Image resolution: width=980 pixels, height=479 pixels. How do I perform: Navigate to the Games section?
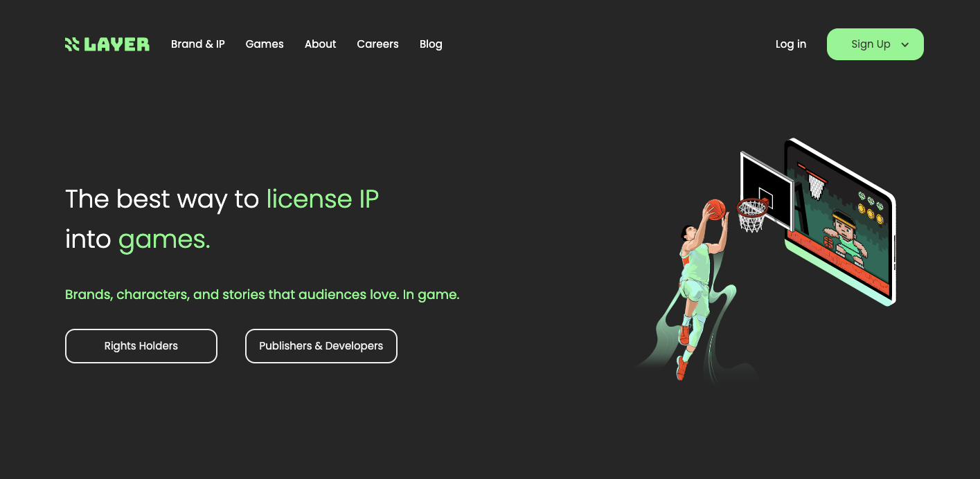click(x=264, y=44)
